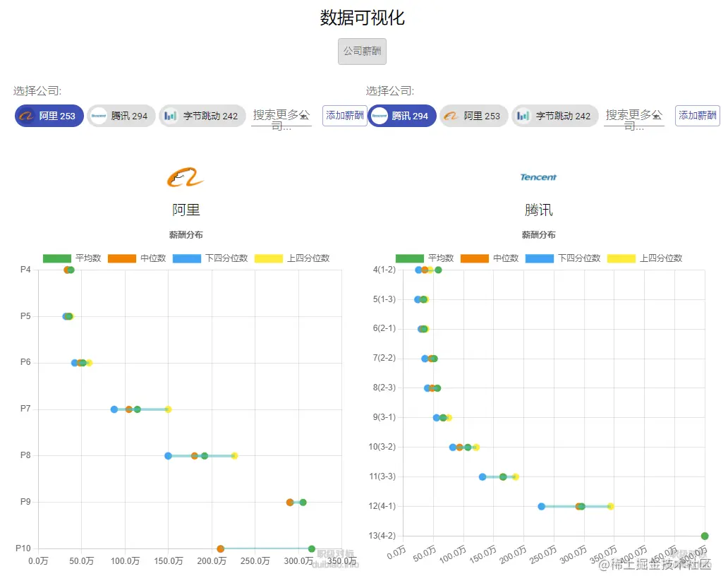Click Tencent icon in right 腾讯 294 chip
Viewport: 728px width, 588px height.
tap(380, 116)
